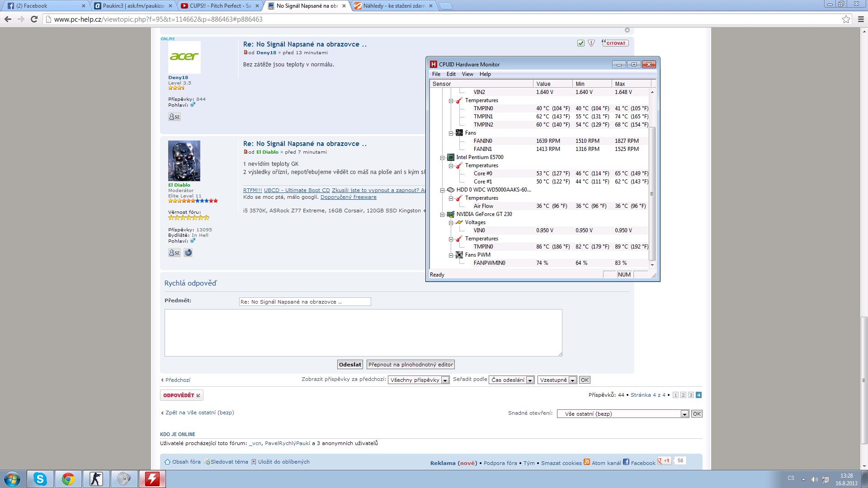Click the Google +1 button

(664, 461)
